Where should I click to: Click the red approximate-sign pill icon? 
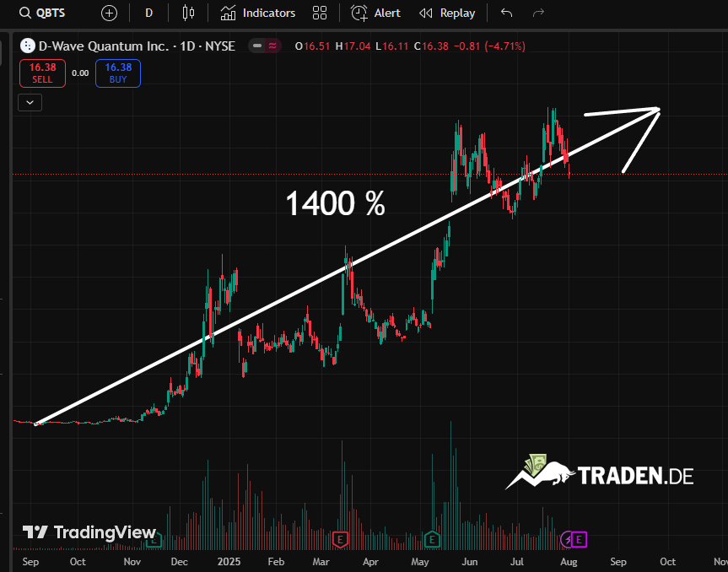(272, 46)
